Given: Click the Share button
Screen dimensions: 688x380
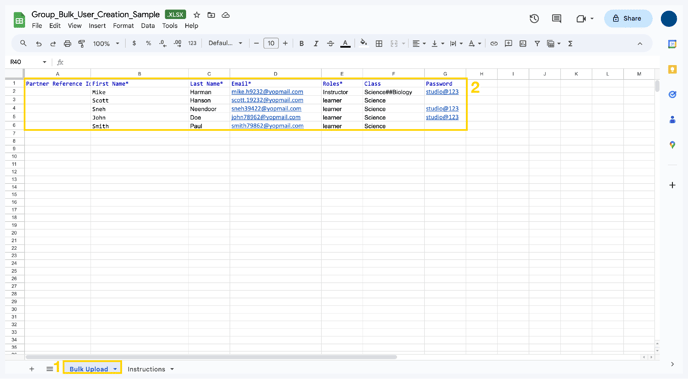Looking at the screenshot, I should (628, 18).
